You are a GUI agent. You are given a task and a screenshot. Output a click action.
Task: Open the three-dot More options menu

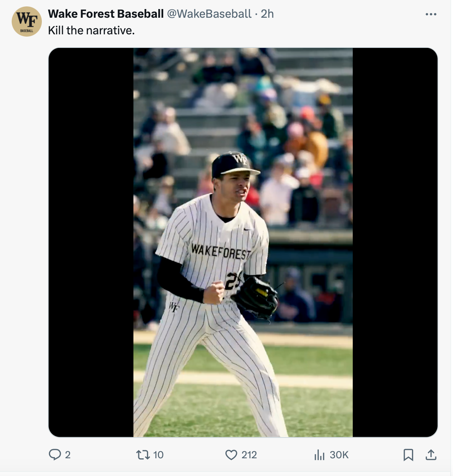[x=431, y=14]
